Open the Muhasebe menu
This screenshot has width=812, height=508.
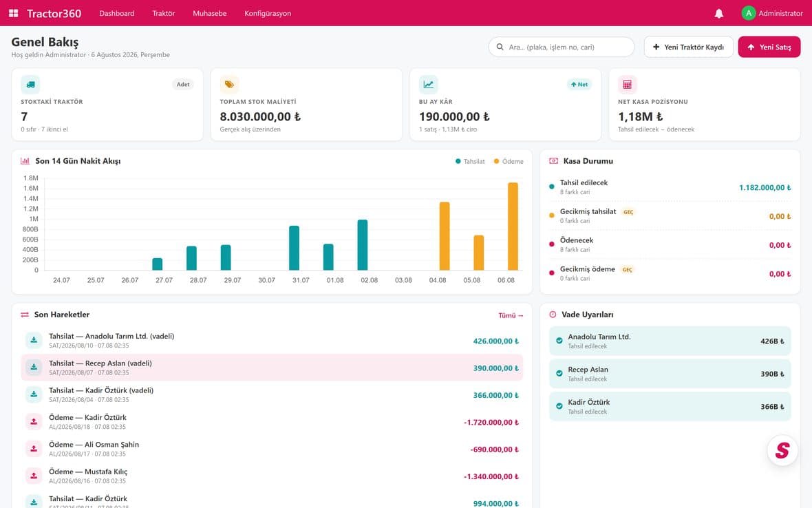click(210, 14)
